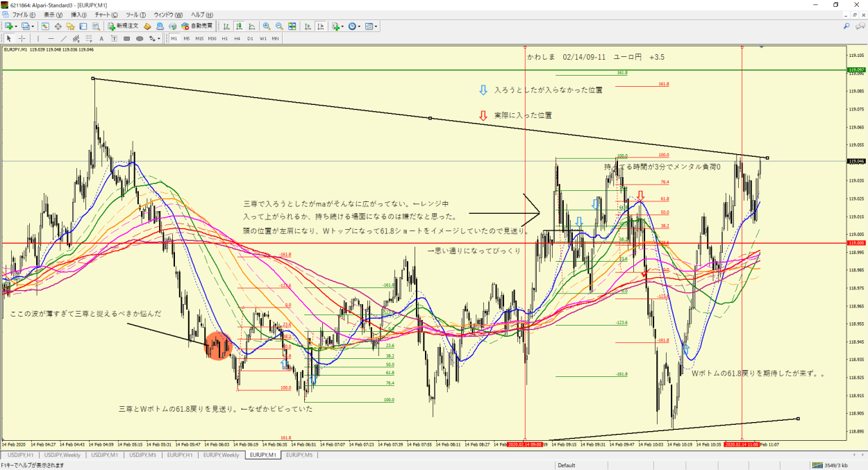
Task: Draw a trendline with the trendline tool
Action: pos(63,39)
